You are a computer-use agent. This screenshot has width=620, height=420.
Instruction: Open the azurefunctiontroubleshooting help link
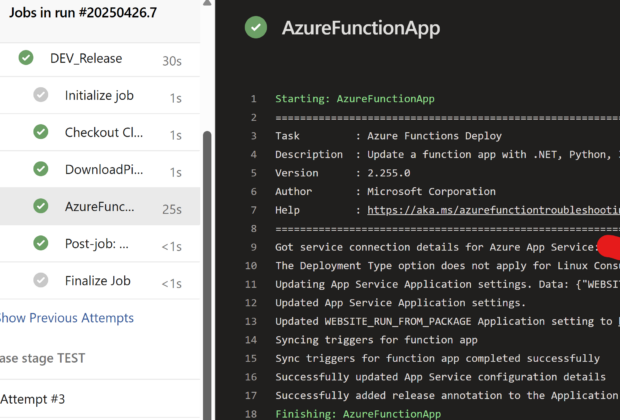493,210
